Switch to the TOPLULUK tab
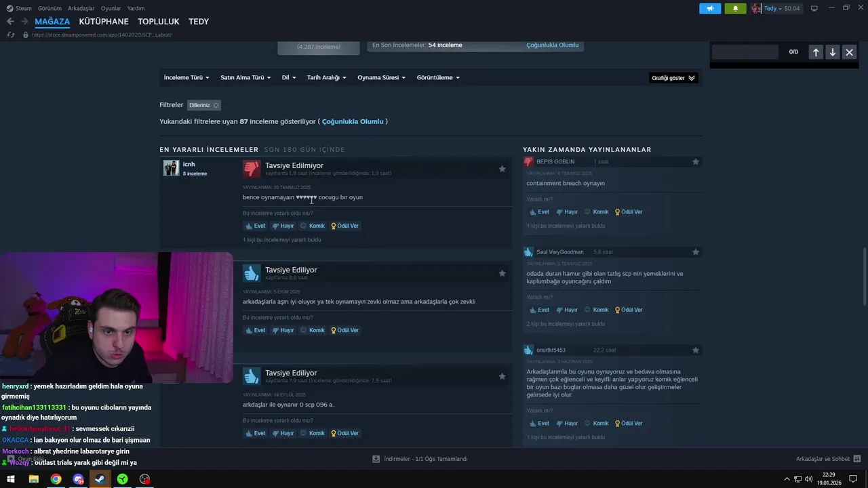Screen dimensions: 868x488 159,22
